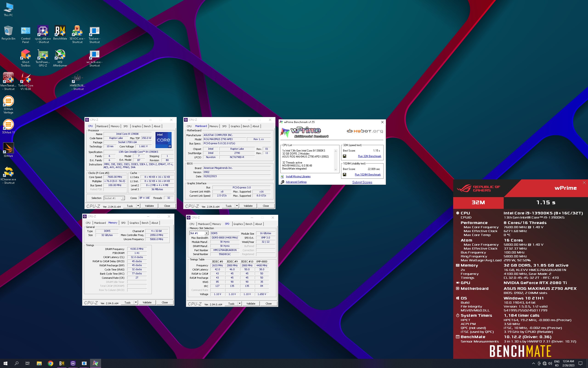Expand Tools dropdown arrow in Memory window
Screen dimensions: 588x368
click(x=136, y=302)
